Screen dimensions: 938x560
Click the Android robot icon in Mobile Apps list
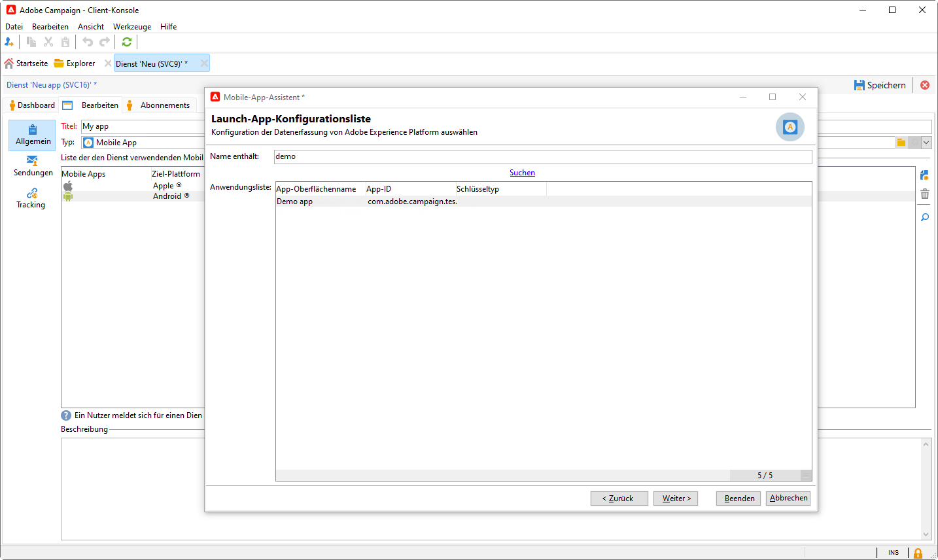tap(68, 196)
